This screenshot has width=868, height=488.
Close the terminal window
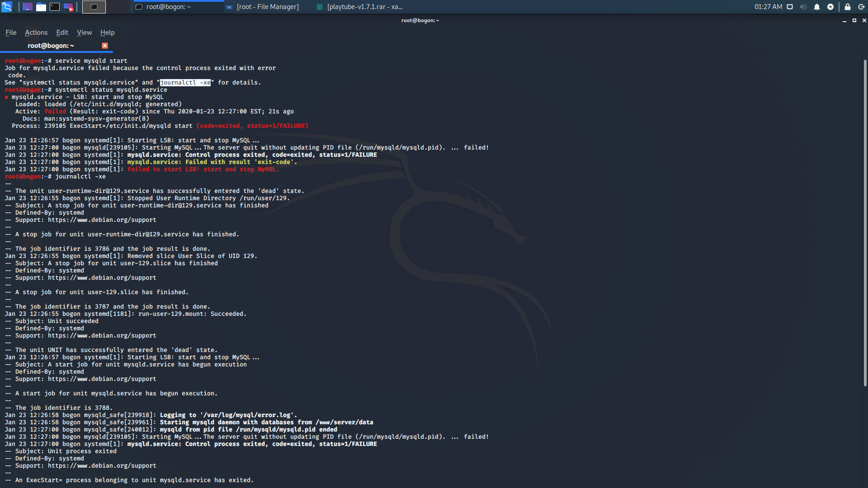pyautogui.click(x=864, y=20)
